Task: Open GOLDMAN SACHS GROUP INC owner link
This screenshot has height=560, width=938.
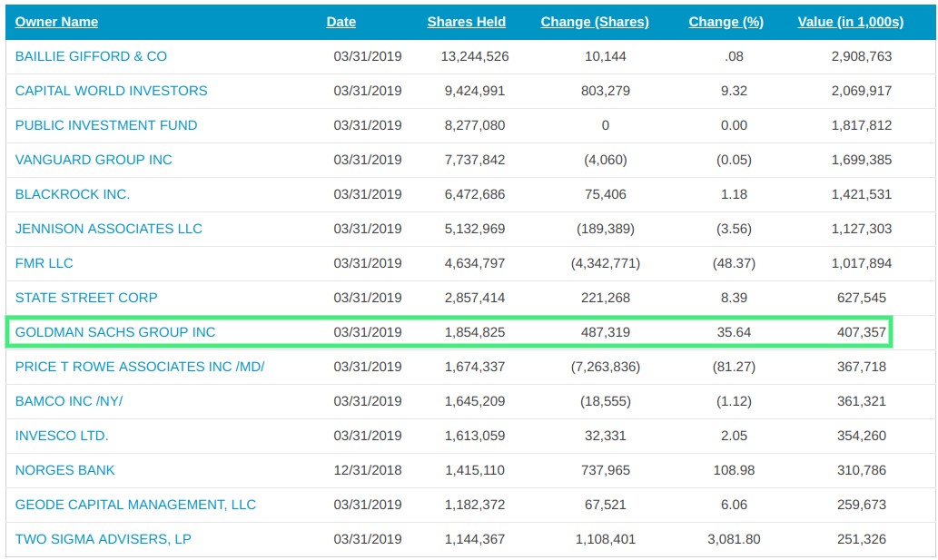Action: (114, 332)
